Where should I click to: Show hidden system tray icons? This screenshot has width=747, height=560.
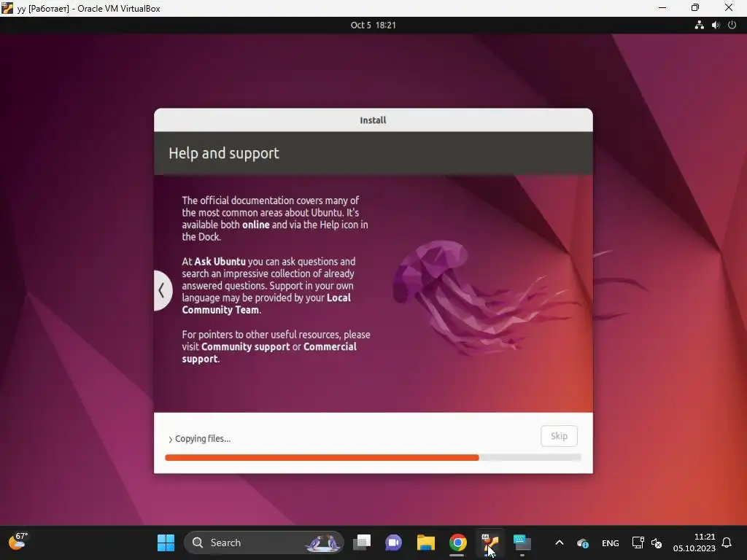[560, 542]
